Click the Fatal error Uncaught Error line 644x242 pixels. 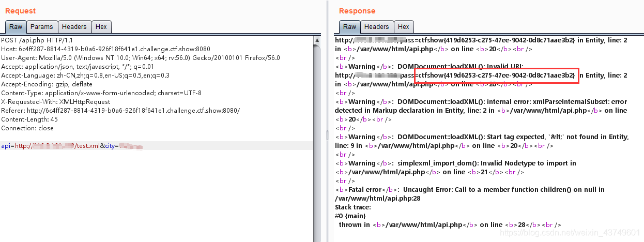(470, 190)
